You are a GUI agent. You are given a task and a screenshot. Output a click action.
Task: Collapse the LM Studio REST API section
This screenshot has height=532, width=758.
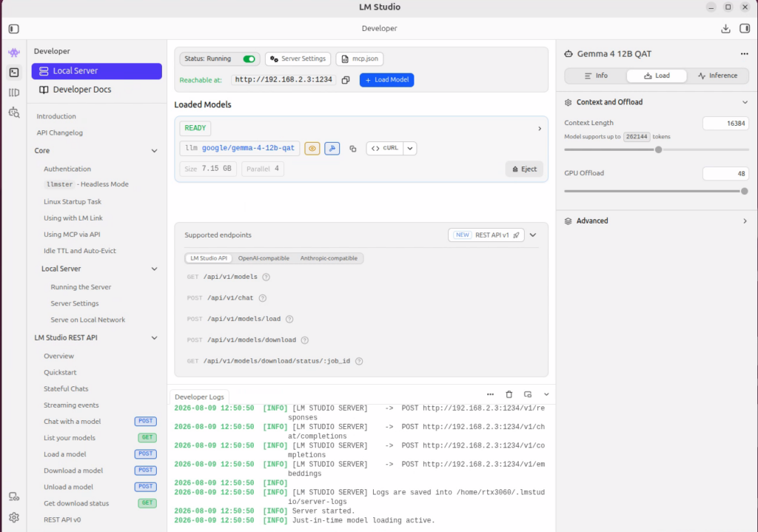tap(154, 337)
